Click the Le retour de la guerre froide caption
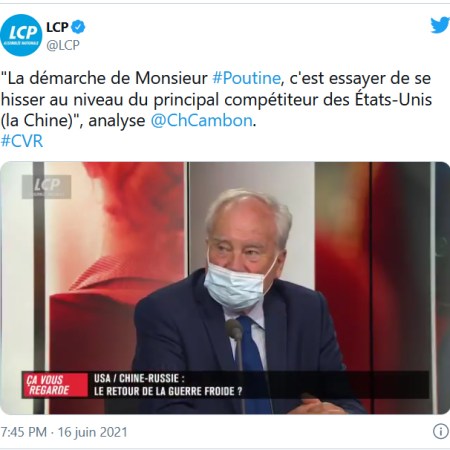This screenshot has height=450, width=450. (168, 391)
